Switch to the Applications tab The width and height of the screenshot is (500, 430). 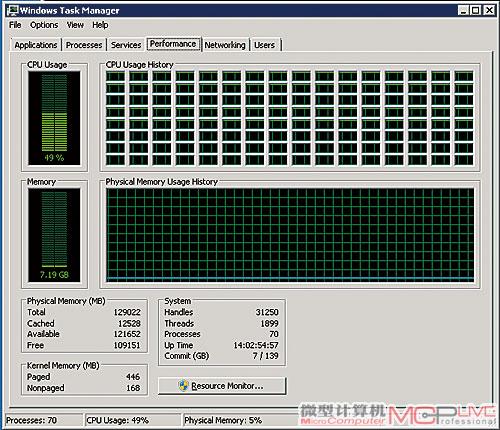36,45
